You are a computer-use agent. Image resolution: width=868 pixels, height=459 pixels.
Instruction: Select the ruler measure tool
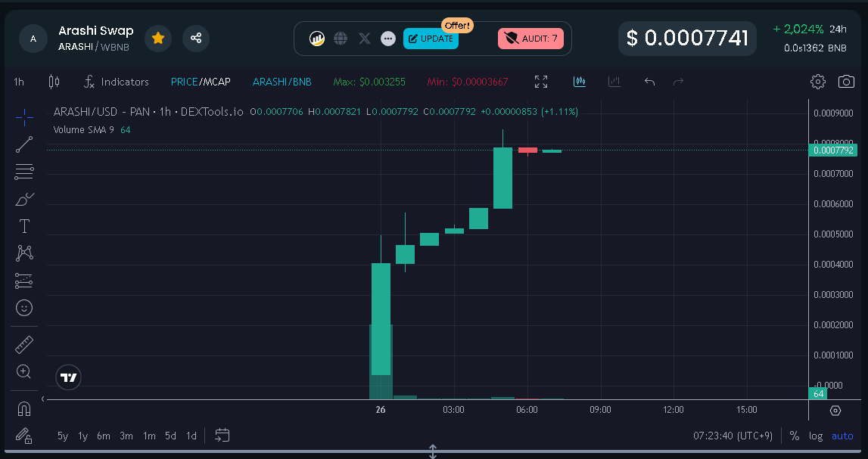click(x=24, y=345)
